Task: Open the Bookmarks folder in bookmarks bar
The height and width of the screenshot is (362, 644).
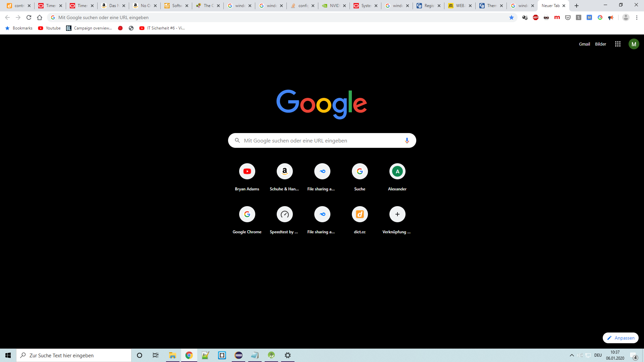Action: click(19, 28)
